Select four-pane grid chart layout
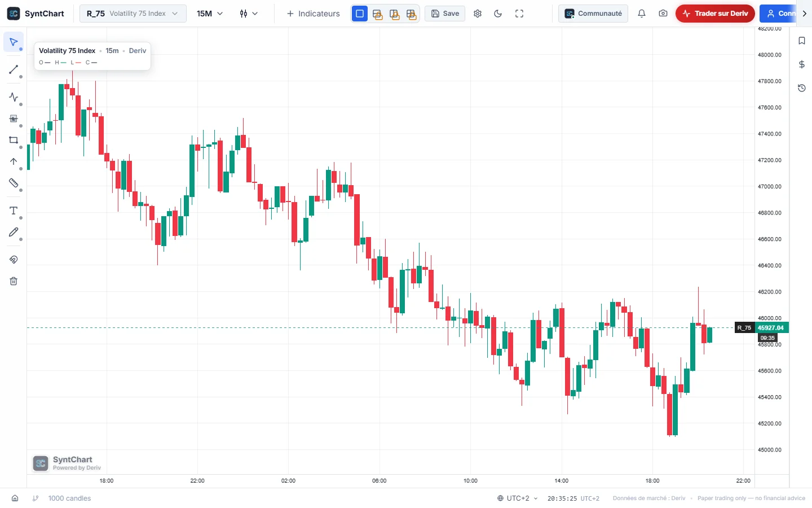The height and width of the screenshot is (508, 812). 412,14
